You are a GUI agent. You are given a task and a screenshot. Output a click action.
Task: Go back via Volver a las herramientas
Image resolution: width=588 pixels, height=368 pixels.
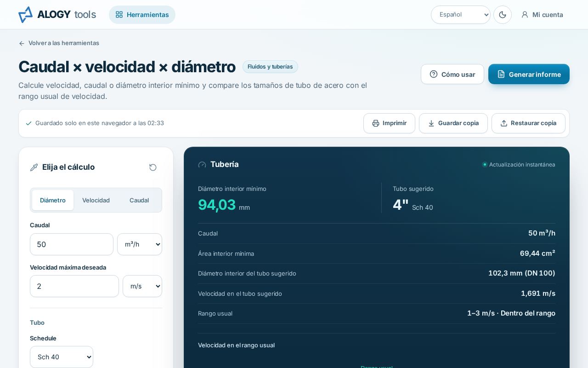pyautogui.click(x=59, y=43)
